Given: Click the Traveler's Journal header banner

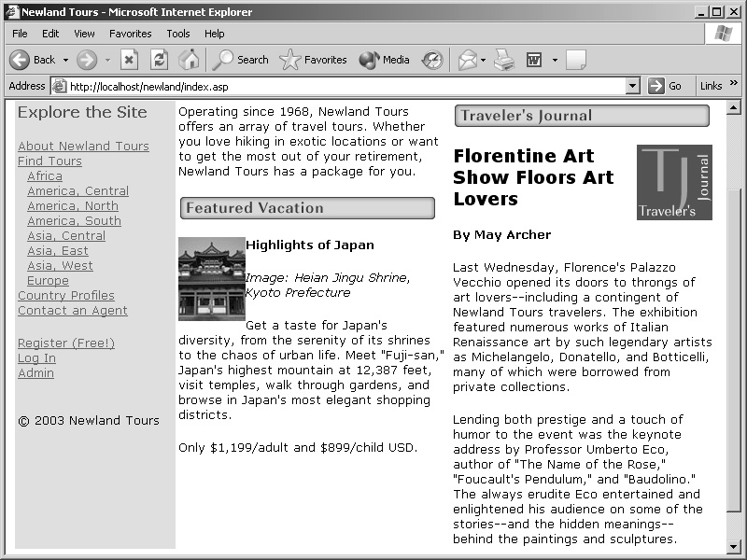Looking at the screenshot, I should (x=582, y=116).
